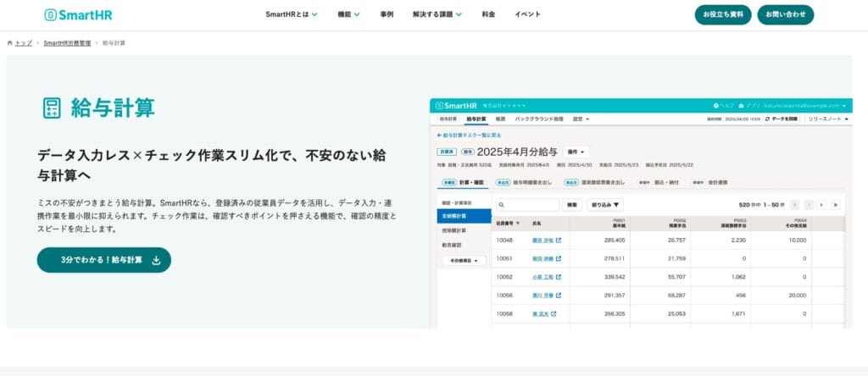This screenshot has width=868, height=376.
Task: Click the お問い合わせ button
Action: pyautogui.click(x=786, y=15)
